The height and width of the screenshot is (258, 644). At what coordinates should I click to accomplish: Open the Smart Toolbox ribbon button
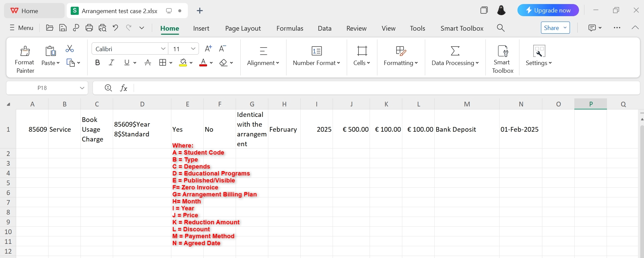[x=503, y=59]
